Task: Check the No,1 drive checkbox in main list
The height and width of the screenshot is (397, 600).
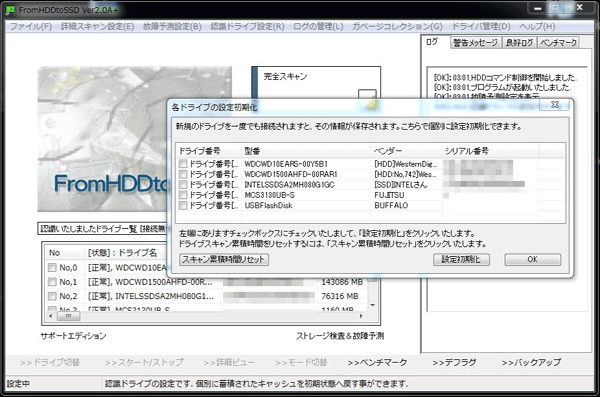Action: [52, 282]
